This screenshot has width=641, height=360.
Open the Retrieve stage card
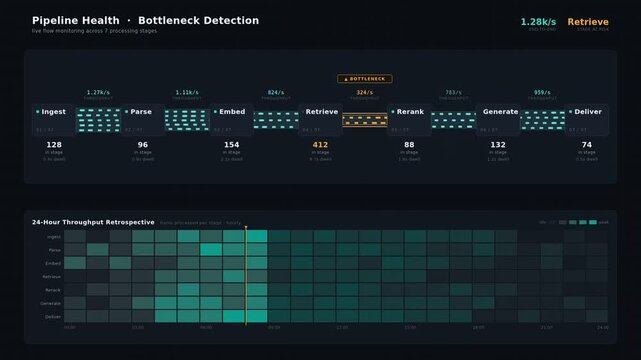[x=320, y=120]
